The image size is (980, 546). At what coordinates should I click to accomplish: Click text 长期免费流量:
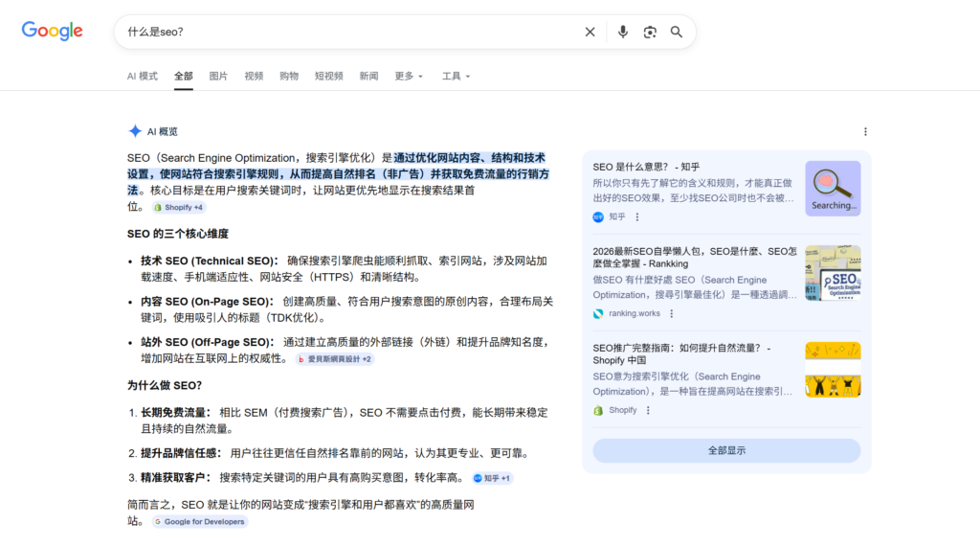point(176,413)
